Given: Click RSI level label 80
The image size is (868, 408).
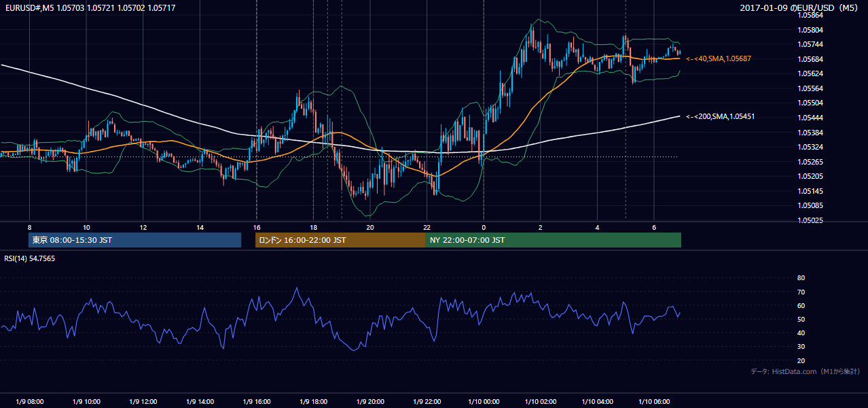Looking at the screenshot, I should [801, 278].
